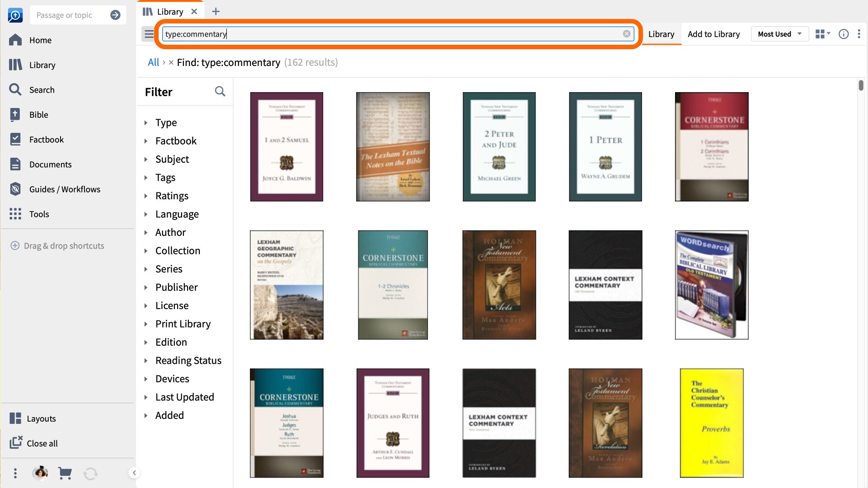Open the library panel kebab menu
Viewport: 868px width, 488px height.
click(x=859, y=34)
